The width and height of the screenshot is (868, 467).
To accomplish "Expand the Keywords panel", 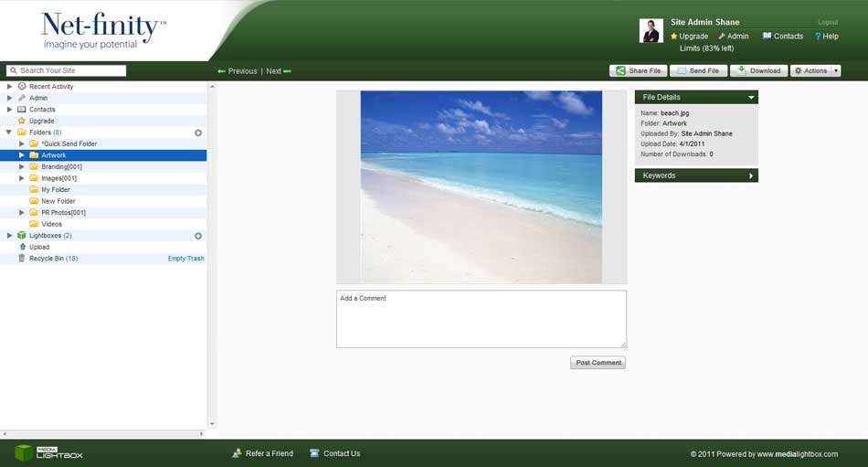I will point(751,175).
